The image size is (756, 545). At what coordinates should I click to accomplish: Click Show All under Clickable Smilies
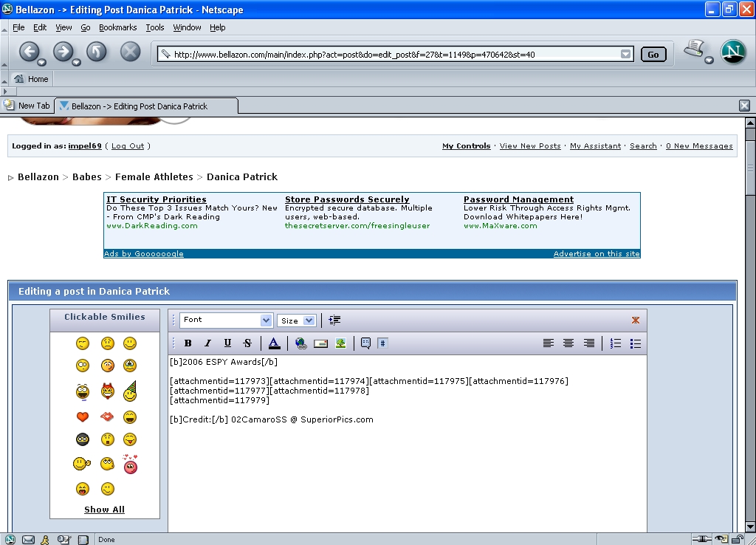[104, 510]
